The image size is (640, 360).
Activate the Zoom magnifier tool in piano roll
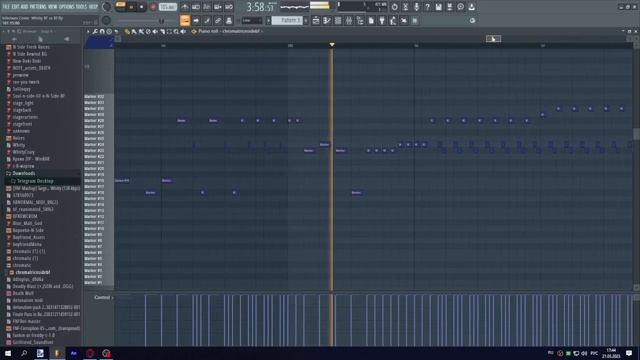pos(176,31)
